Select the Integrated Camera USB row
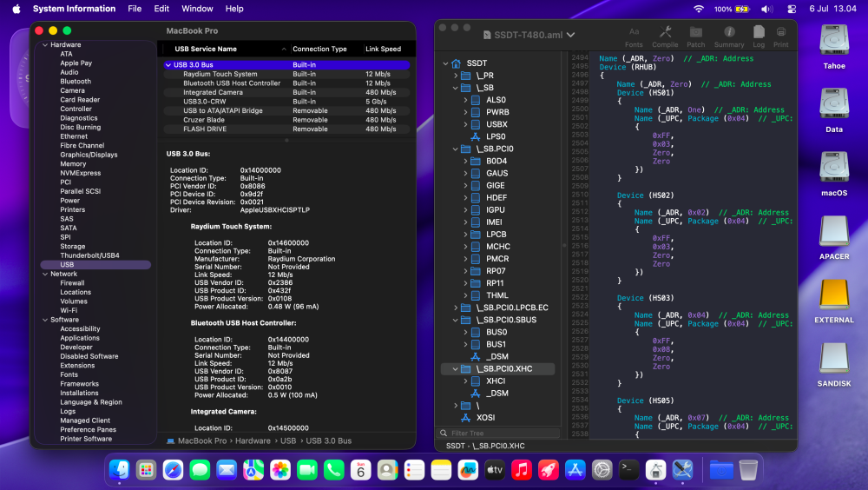Image resolution: width=868 pixels, height=490 pixels. point(286,93)
